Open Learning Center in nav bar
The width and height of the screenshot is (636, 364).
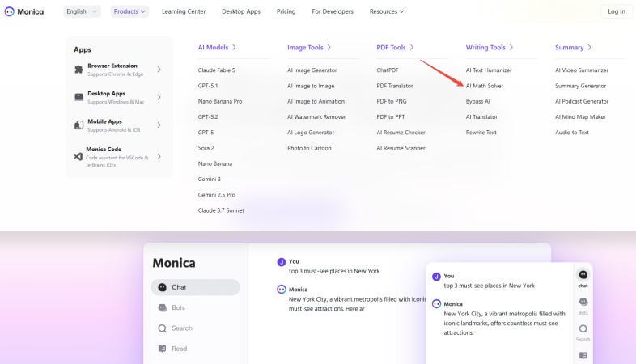click(x=184, y=11)
